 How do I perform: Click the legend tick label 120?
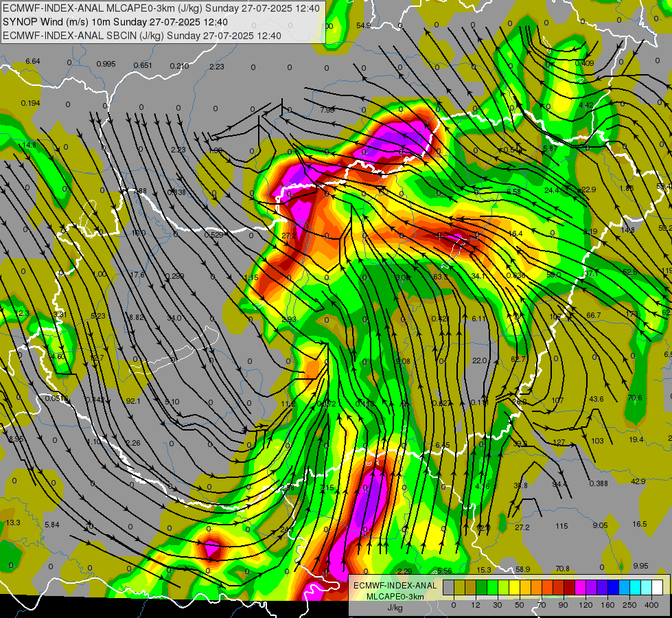pyautogui.click(x=586, y=605)
